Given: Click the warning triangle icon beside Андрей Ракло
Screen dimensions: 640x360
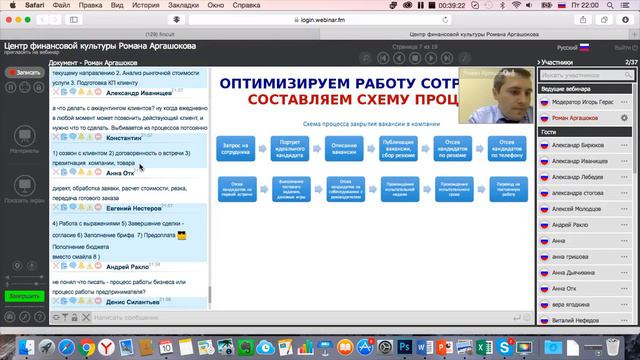Looking at the screenshot, I should 90,266.
